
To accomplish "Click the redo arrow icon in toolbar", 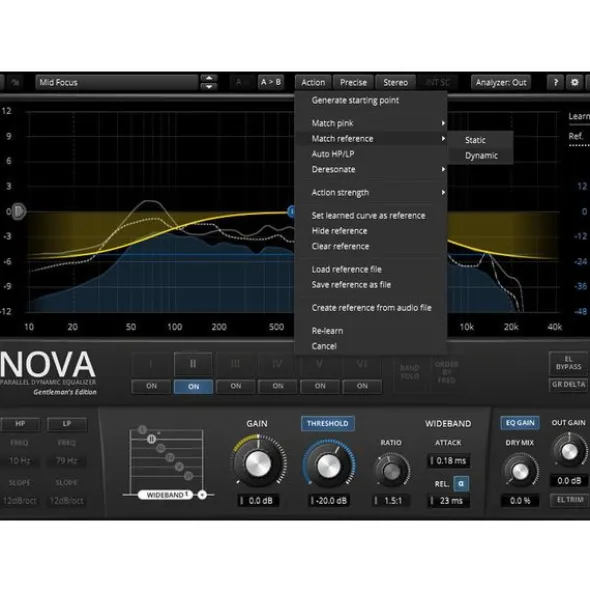I will pos(15,82).
